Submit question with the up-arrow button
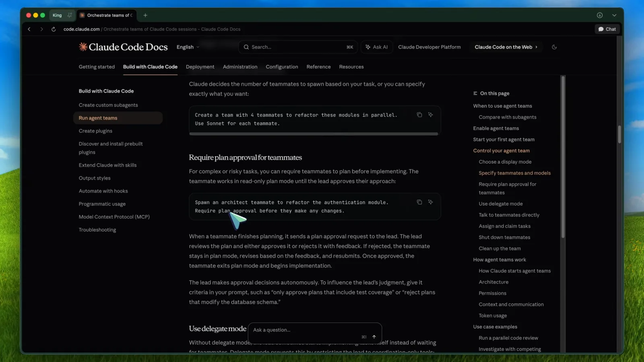Image resolution: width=644 pixels, height=362 pixels. [x=374, y=337]
